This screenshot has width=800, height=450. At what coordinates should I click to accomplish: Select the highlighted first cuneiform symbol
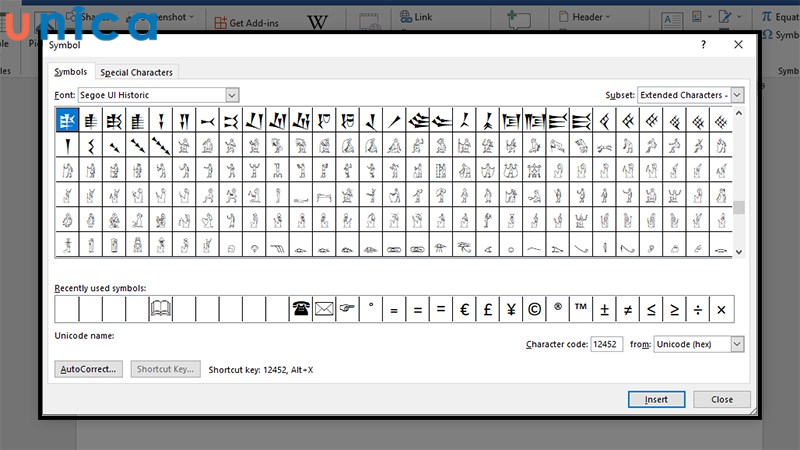pos(67,120)
